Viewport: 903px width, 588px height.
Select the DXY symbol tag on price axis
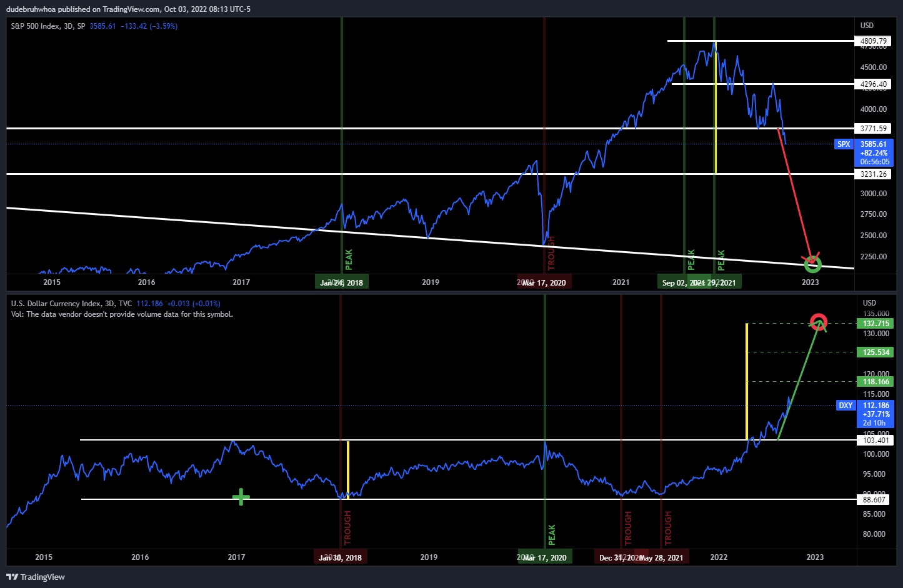846,406
